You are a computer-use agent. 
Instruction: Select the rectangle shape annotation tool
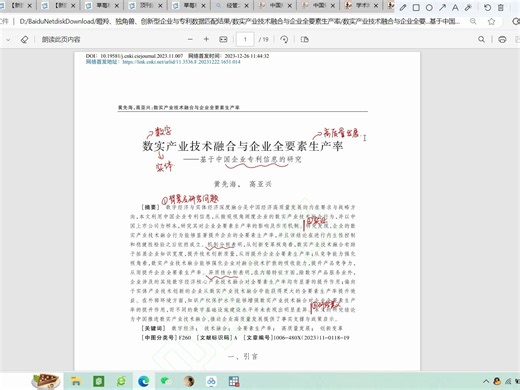pos(416,7)
